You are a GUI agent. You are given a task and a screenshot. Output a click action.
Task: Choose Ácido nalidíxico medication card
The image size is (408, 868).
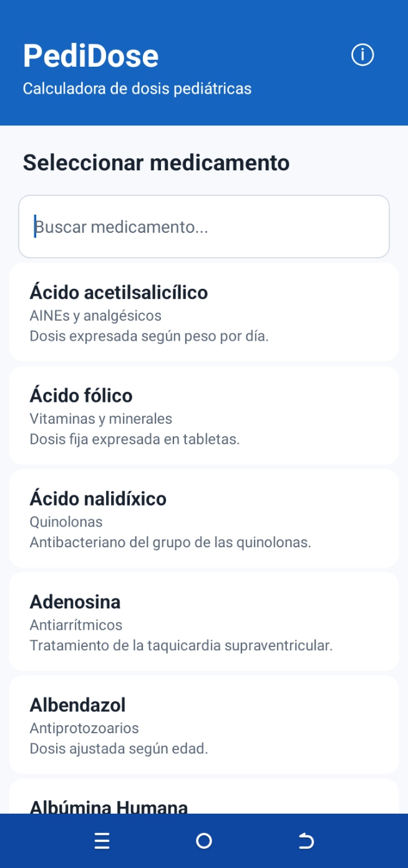pyautogui.click(x=204, y=518)
